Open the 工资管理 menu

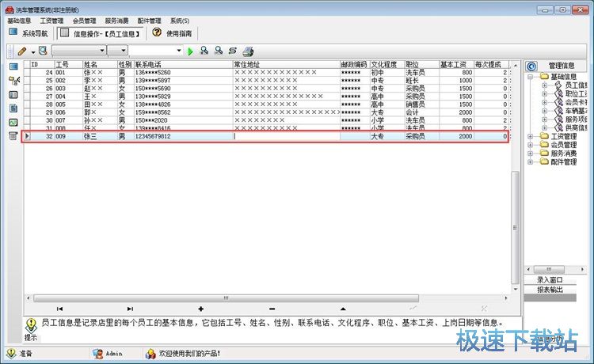(x=52, y=21)
